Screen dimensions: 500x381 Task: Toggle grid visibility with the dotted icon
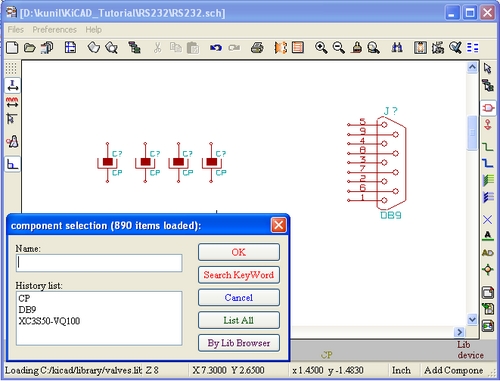(11, 68)
